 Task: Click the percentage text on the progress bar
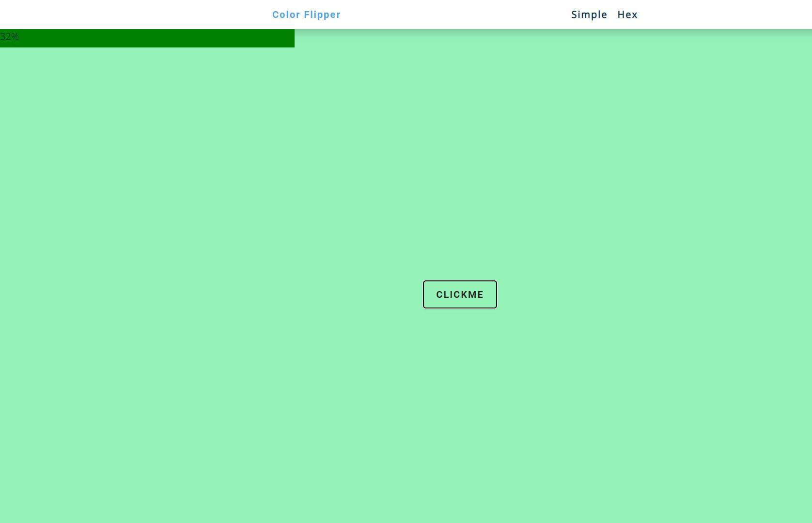pyautogui.click(x=10, y=37)
